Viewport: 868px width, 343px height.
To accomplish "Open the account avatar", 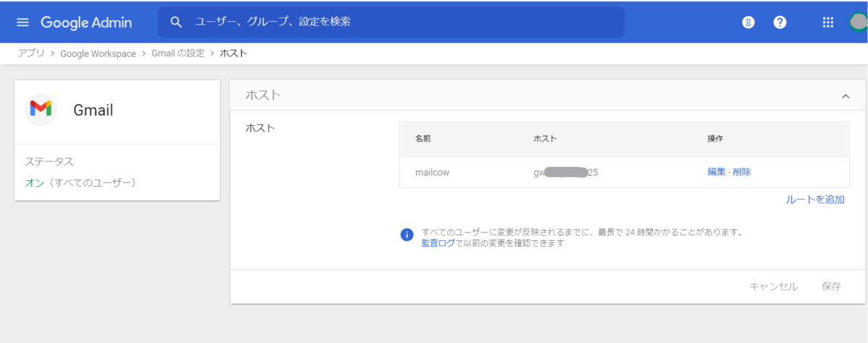I will (859, 22).
